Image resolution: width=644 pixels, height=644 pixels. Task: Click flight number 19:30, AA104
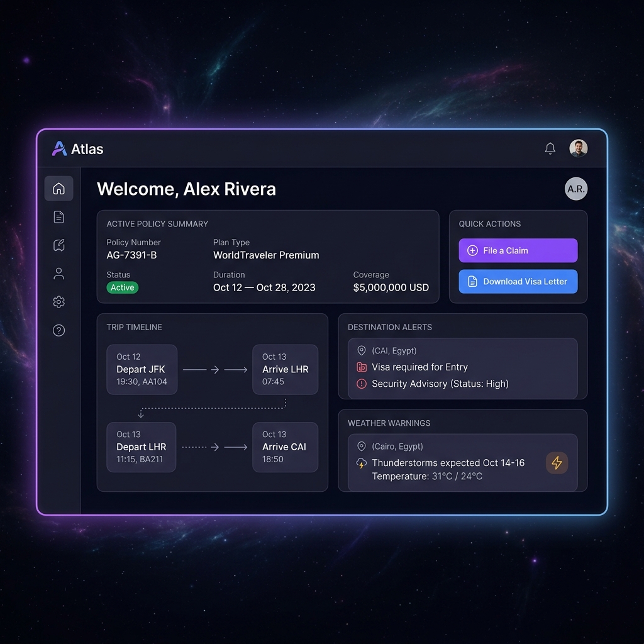pos(142,382)
